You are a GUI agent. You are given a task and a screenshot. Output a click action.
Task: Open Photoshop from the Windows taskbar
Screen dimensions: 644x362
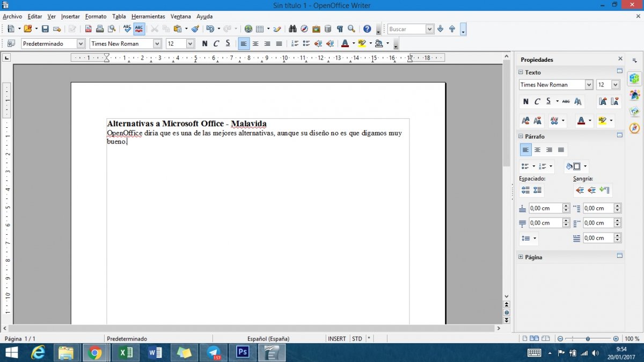[x=243, y=353]
